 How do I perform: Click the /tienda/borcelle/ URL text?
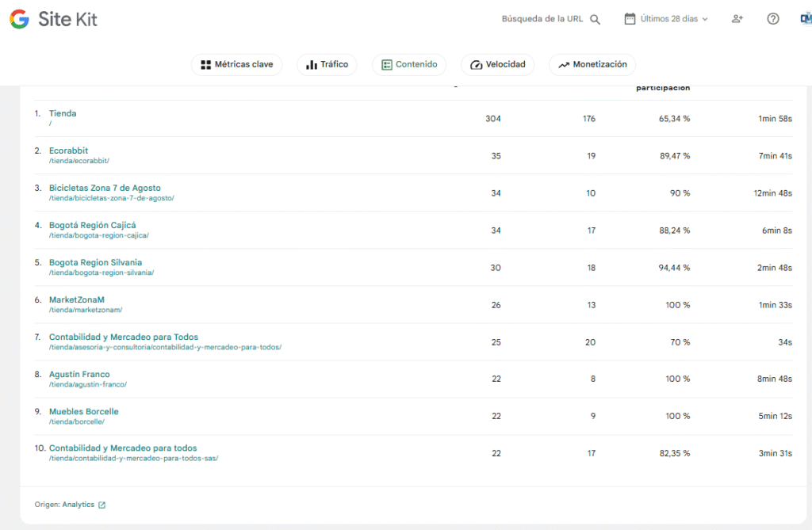(x=77, y=421)
